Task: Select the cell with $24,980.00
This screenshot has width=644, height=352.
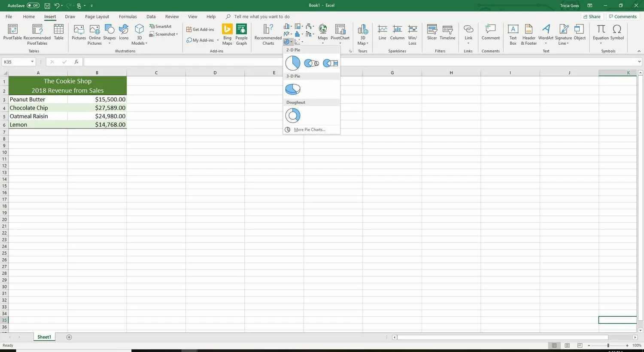Action: click(x=97, y=116)
